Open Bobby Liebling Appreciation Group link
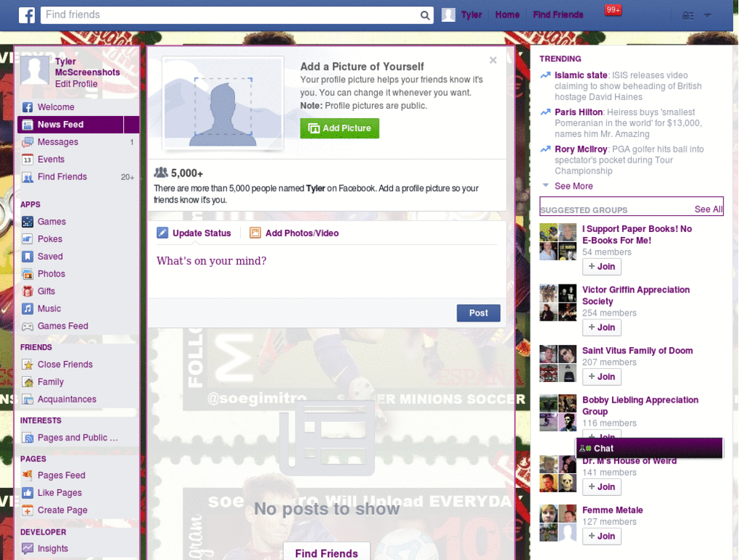The width and height of the screenshot is (747, 560). 640,405
